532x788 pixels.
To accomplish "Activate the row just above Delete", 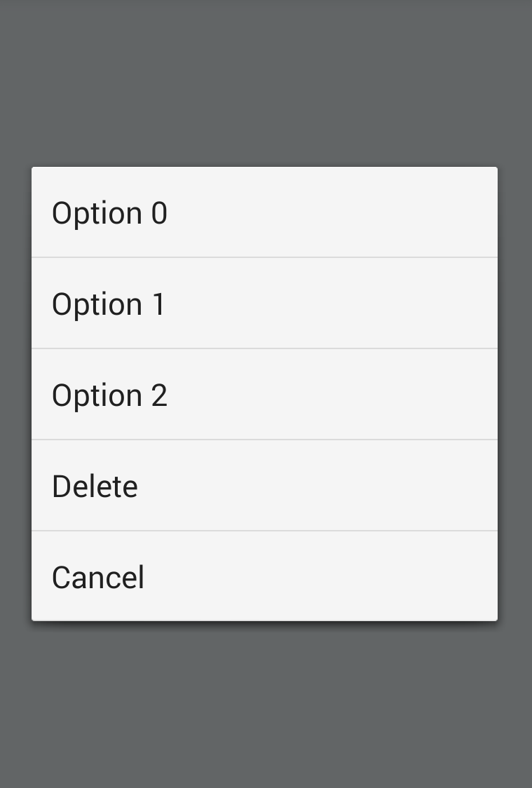I will click(264, 395).
